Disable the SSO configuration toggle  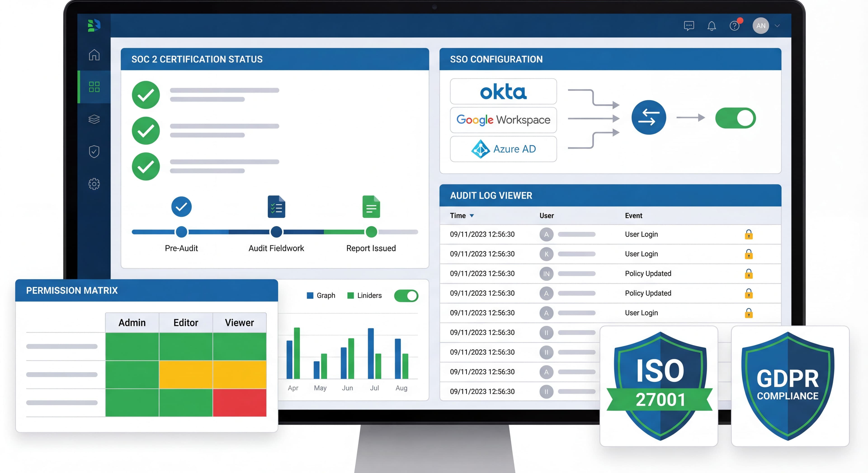coord(735,118)
